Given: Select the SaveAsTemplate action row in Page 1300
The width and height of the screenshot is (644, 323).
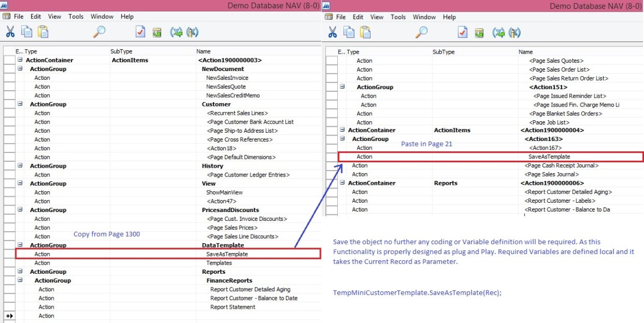Looking at the screenshot, I should click(226, 254).
